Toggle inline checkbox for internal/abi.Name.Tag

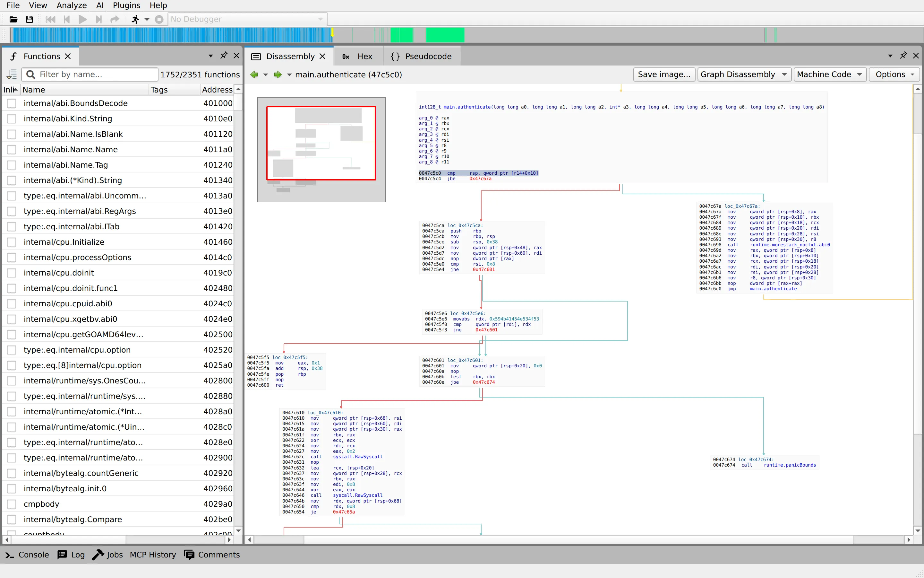click(12, 165)
